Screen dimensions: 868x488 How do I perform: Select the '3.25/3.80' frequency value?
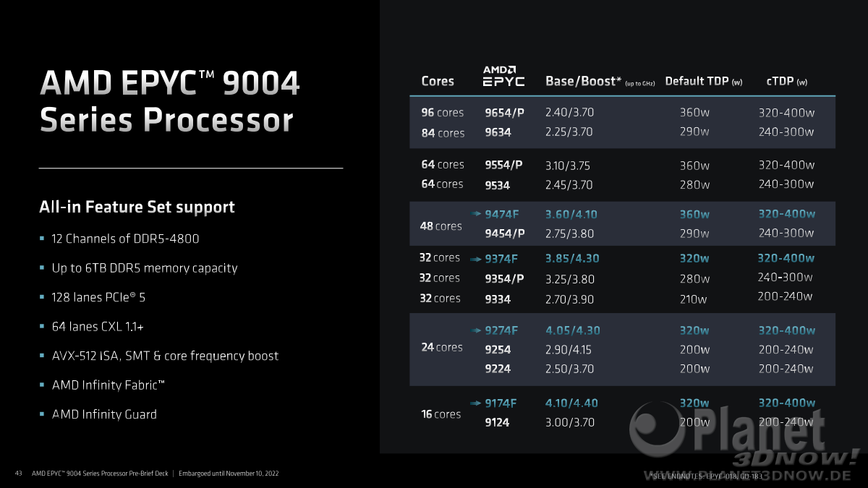pos(570,278)
